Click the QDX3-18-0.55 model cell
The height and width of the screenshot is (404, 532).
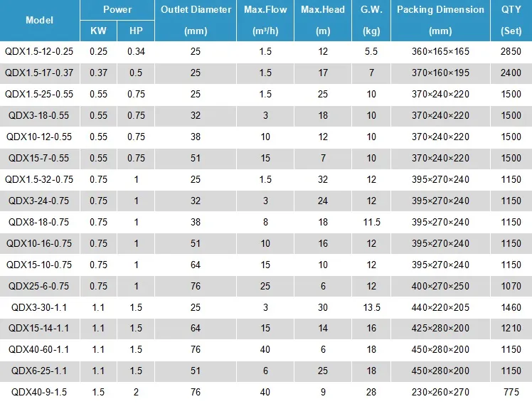coord(39,115)
